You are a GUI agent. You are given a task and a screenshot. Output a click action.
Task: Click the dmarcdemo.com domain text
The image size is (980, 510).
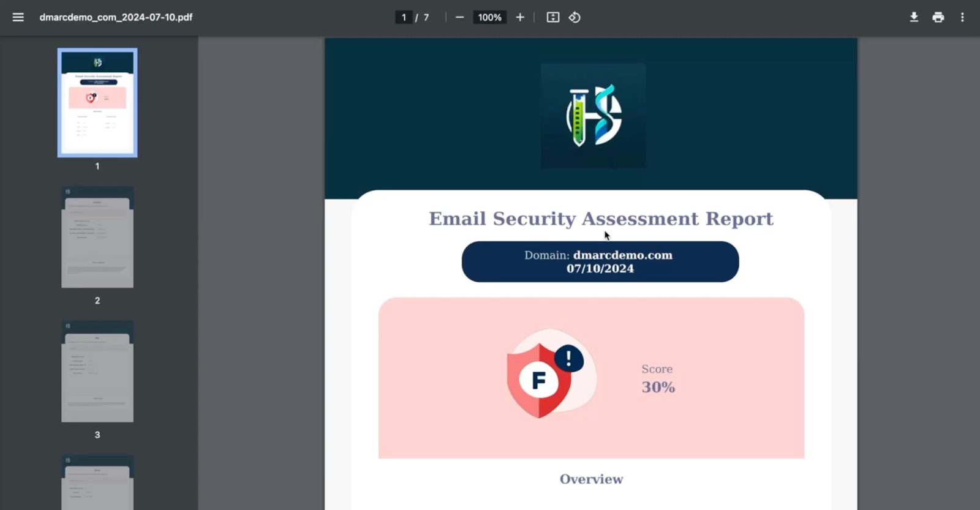[x=622, y=255]
